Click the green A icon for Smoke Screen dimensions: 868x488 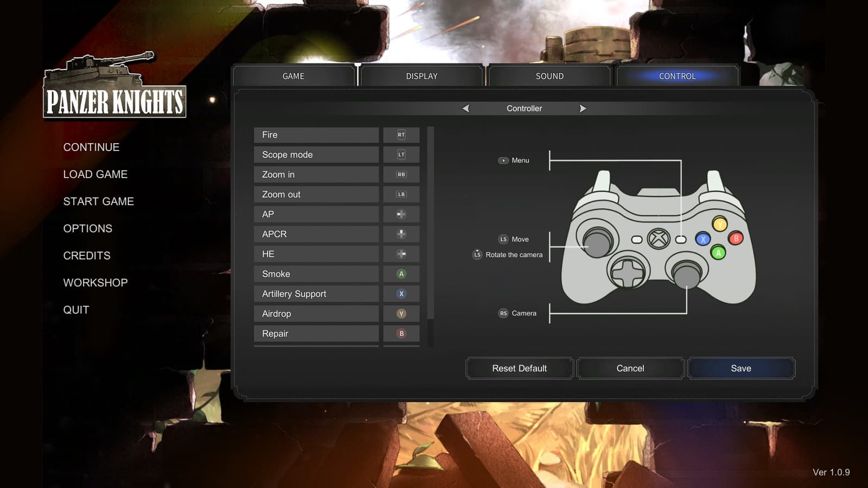coord(401,274)
